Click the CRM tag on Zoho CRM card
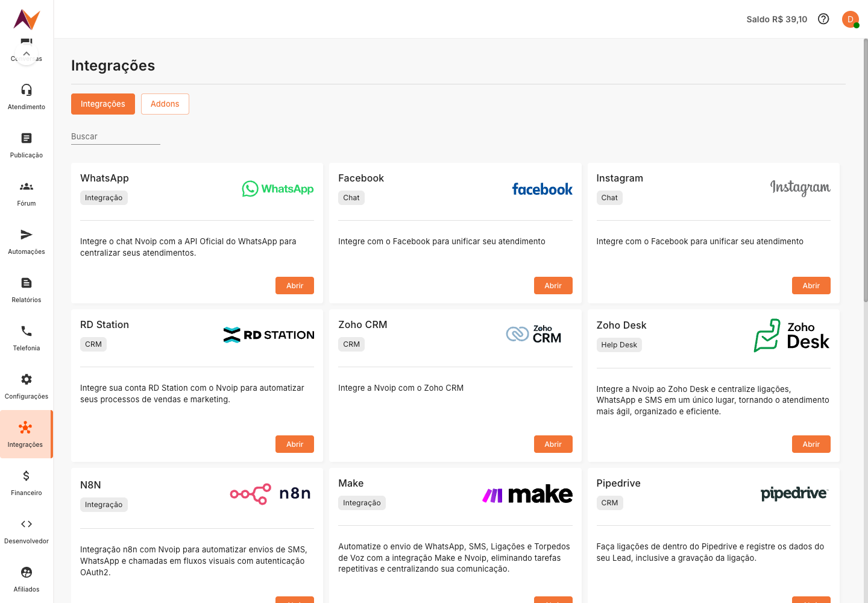This screenshot has width=868, height=603. tap(351, 344)
